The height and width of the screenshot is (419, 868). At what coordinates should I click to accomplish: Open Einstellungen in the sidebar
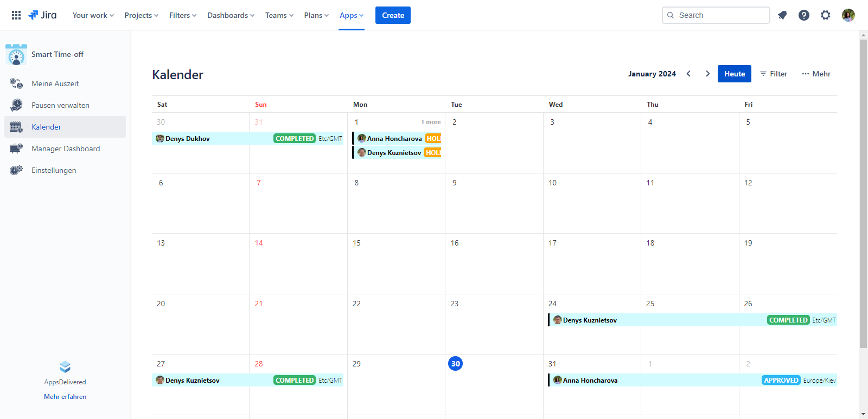(54, 170)
